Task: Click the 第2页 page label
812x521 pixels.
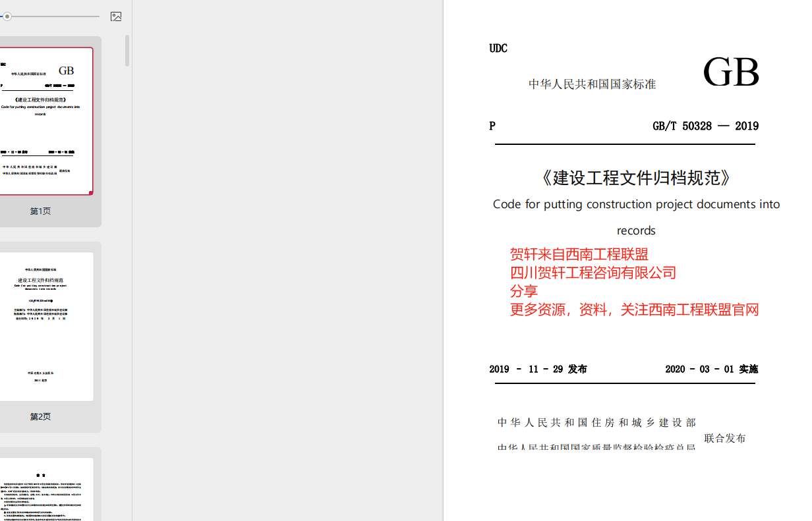Action: pos(40,417)
